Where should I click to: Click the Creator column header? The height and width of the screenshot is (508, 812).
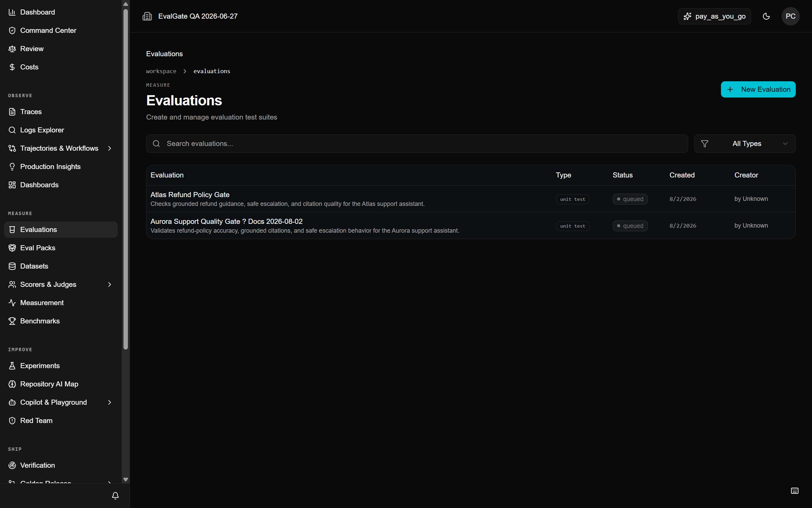746,175
